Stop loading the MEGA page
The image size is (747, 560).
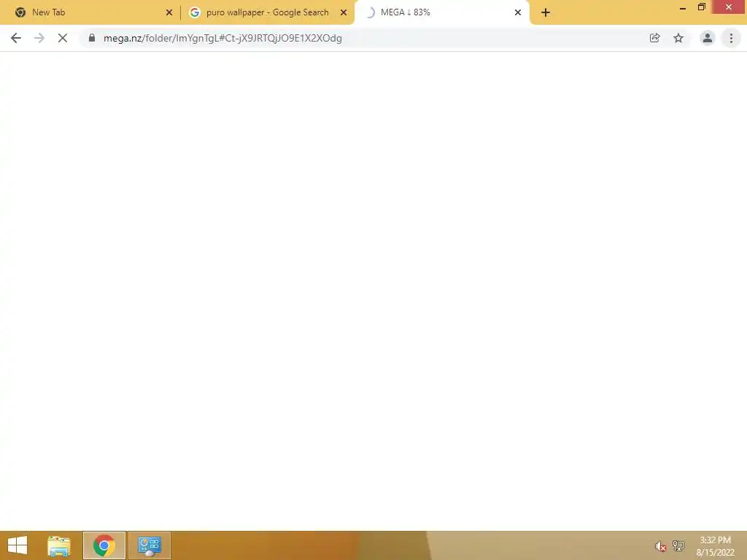pyautogui.click(x=63, y=38)
